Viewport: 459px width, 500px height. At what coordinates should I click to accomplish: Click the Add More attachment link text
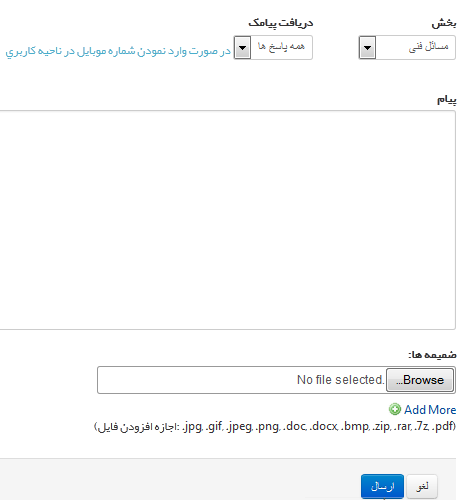click(430, 410)
